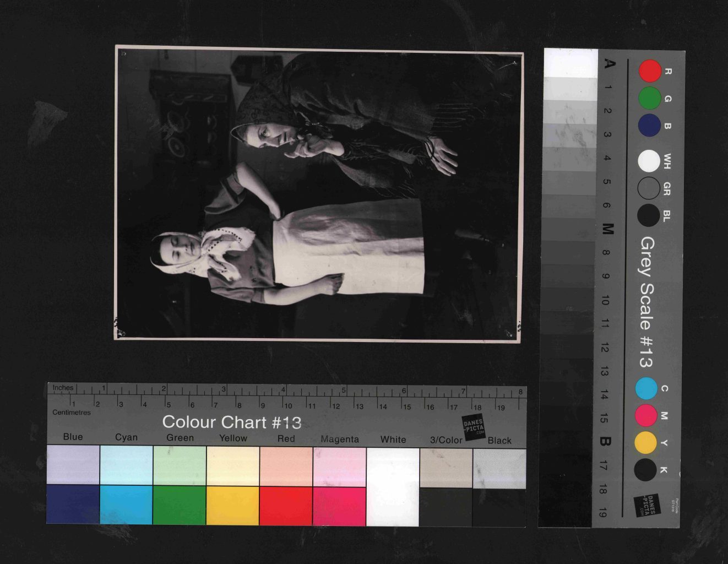Screen dimensions: 728x564
Task: Click the "Colour Chart #13" title text
Action: click(x=232, y=422)
